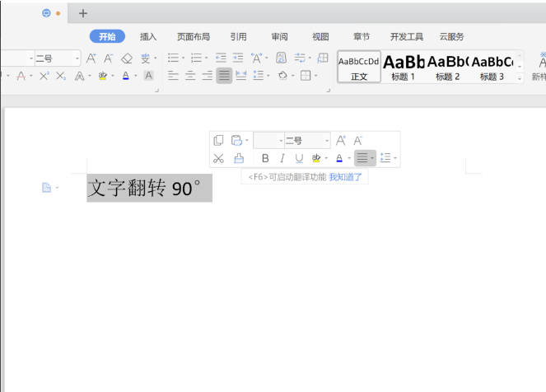Expand bullets style dropdown arrow
The width and height of the screenshot is (546, 392).
point(183,58)
